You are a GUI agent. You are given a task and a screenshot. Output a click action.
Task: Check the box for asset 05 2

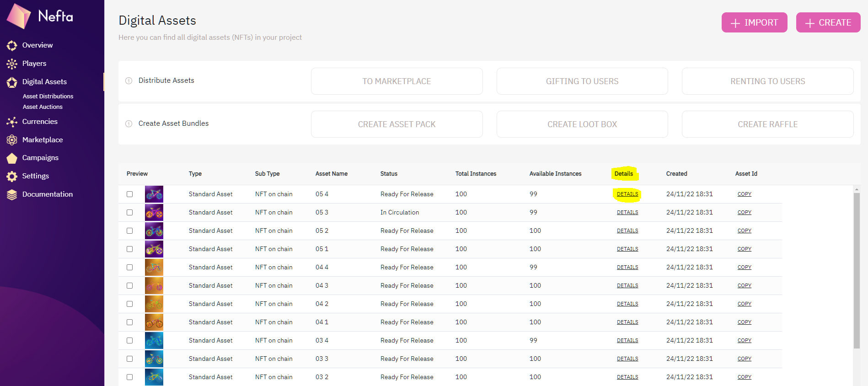coord(130,231)
